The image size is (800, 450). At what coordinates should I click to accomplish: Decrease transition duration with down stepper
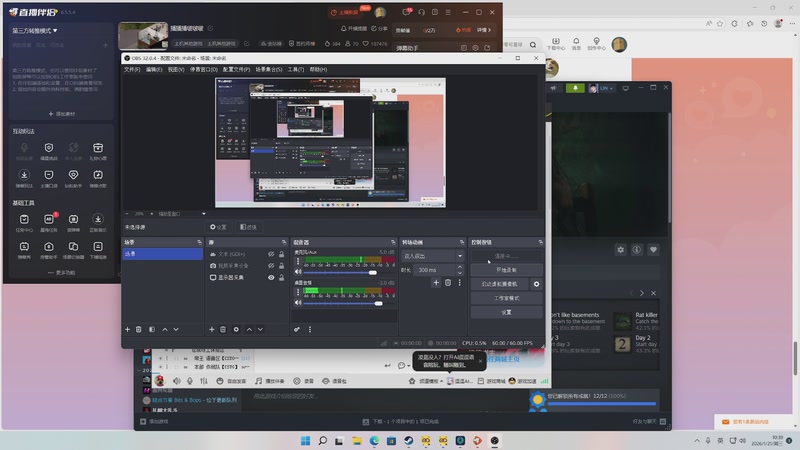tap(460, 272)
